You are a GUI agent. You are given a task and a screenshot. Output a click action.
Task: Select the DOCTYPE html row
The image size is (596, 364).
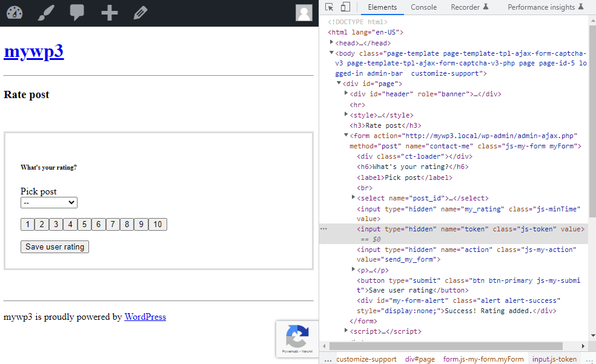357,22
